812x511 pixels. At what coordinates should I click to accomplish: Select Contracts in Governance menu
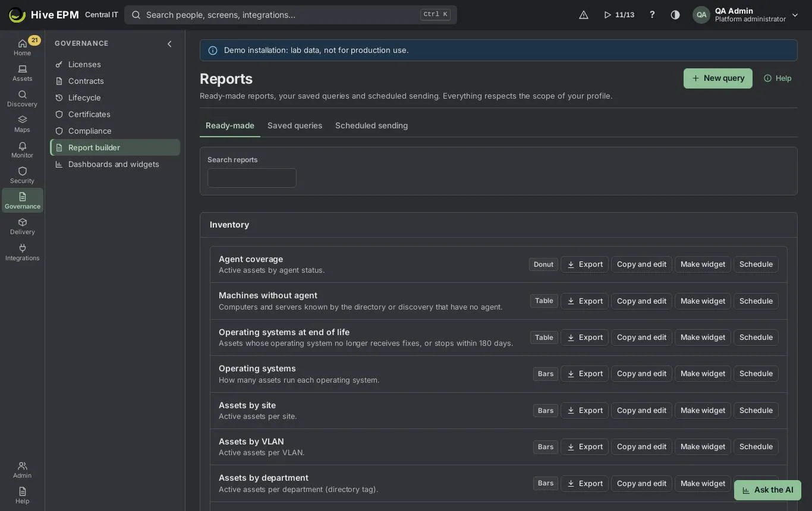coord(115,81)
